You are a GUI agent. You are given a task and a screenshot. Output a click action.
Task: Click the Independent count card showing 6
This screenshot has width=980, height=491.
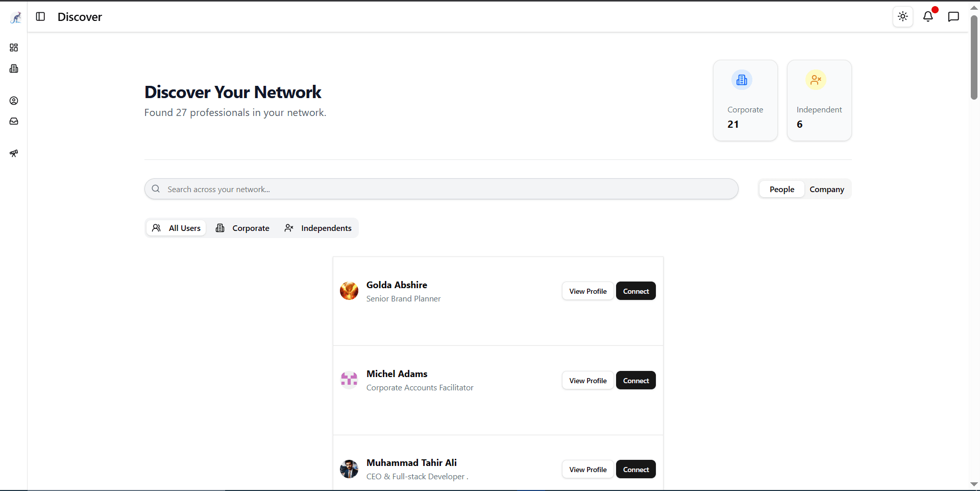pos(819,100)
